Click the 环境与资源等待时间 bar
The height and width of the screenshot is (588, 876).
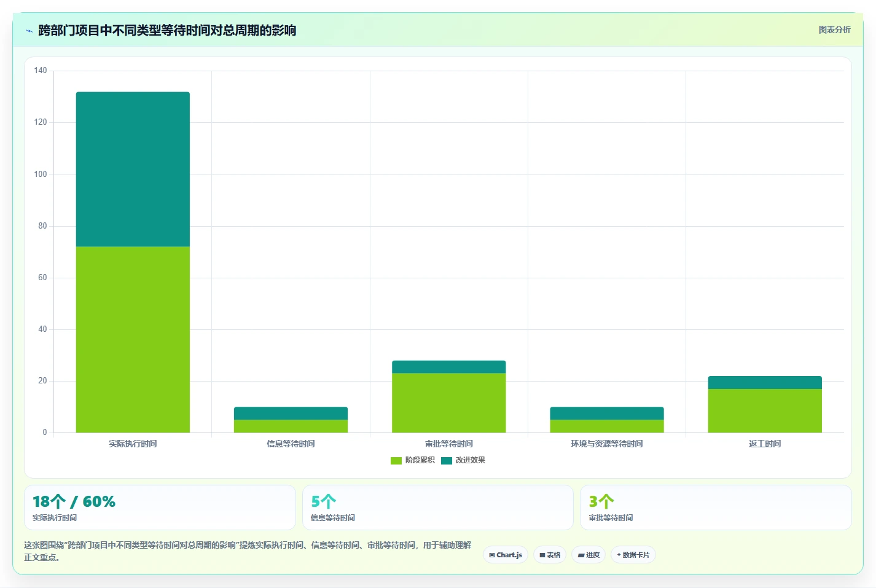607,420
